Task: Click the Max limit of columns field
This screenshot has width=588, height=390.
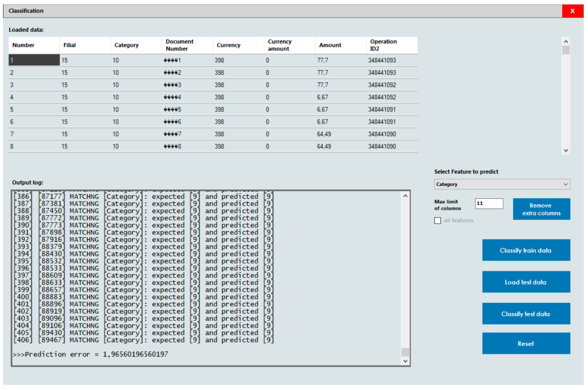Action: pyautogui.click(x=489, y=204)
